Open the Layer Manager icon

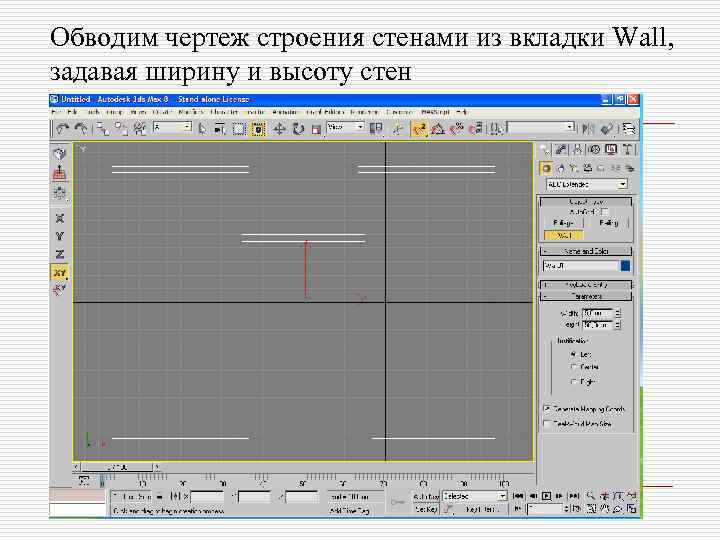pos(628,129)
